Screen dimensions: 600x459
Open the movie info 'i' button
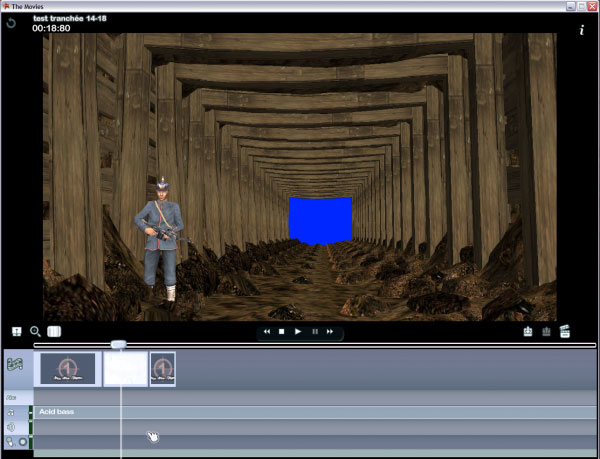[x=582, y=30]
